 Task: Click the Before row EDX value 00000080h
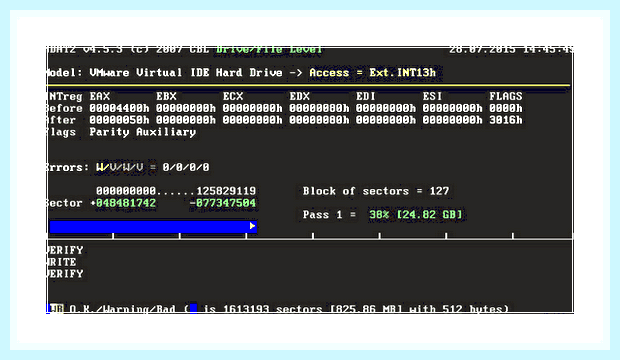(x=319, y=108)
